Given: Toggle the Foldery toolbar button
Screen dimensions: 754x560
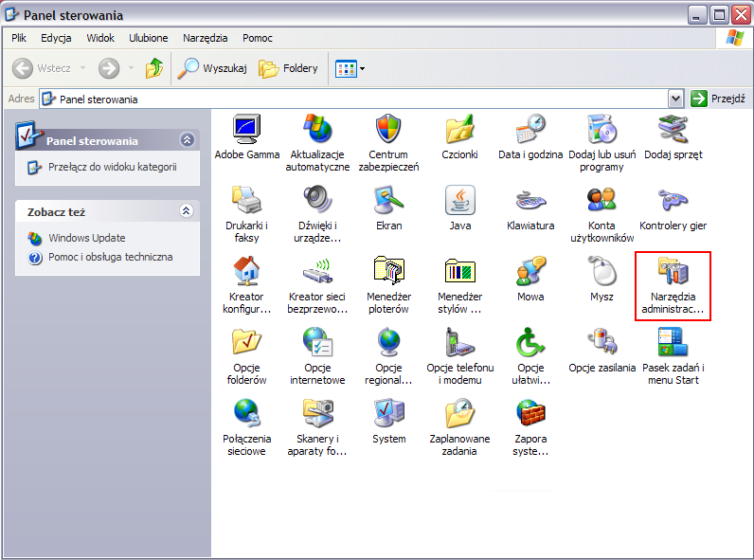Looking at the screenshot, I should [289, 68].
